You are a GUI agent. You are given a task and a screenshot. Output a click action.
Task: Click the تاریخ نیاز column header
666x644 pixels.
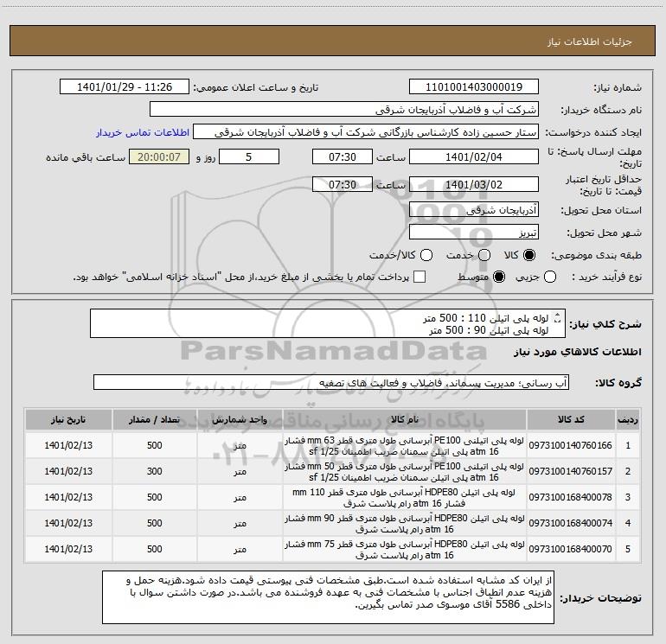[x=68, y=419]
